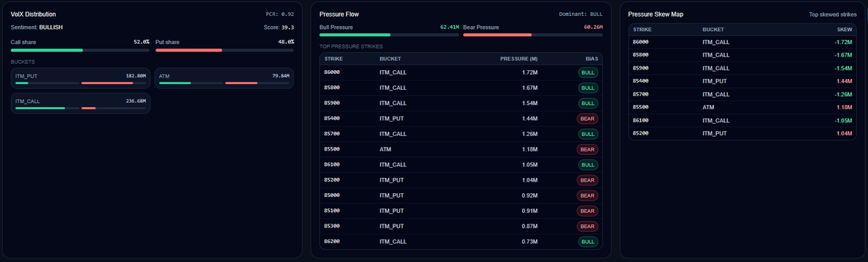Select strike 85500 in the Skew Map table
This screenshot has height=262, width=868.
tap(641, 108)
